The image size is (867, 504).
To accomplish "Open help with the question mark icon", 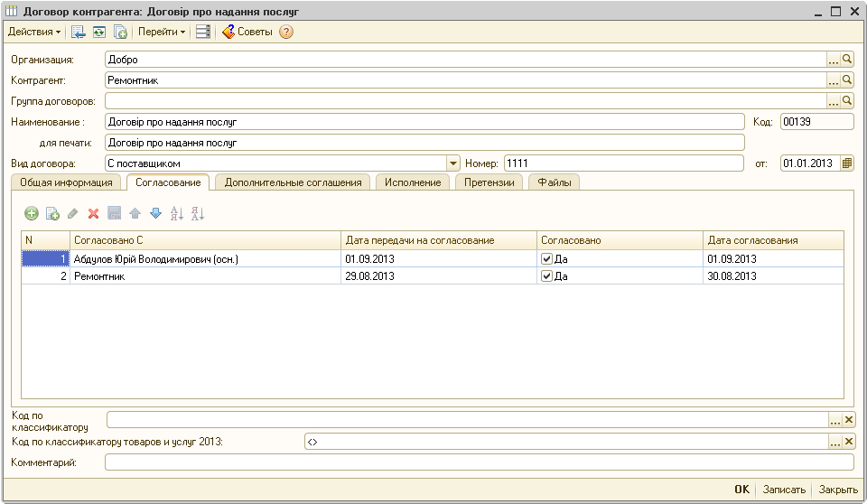I will coord(286,32).
